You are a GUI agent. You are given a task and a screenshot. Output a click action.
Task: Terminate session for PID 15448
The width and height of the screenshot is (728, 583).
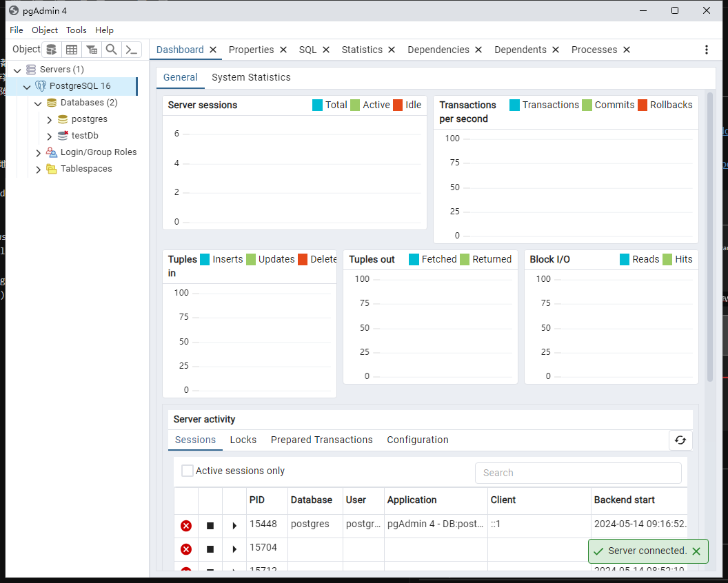coord(185,525)
